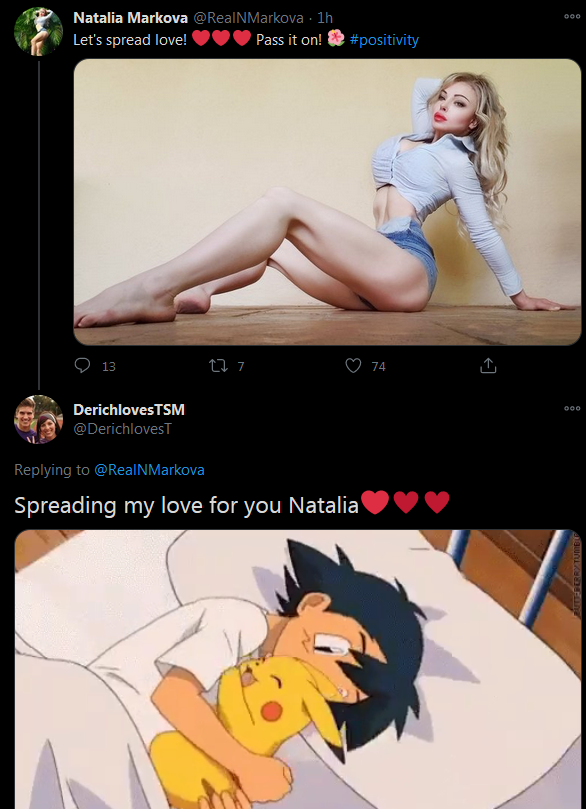This screenshot has height=809, width=586.
Task: Open the more options menu on Natalia's tweet
Action: pos(572,17)
